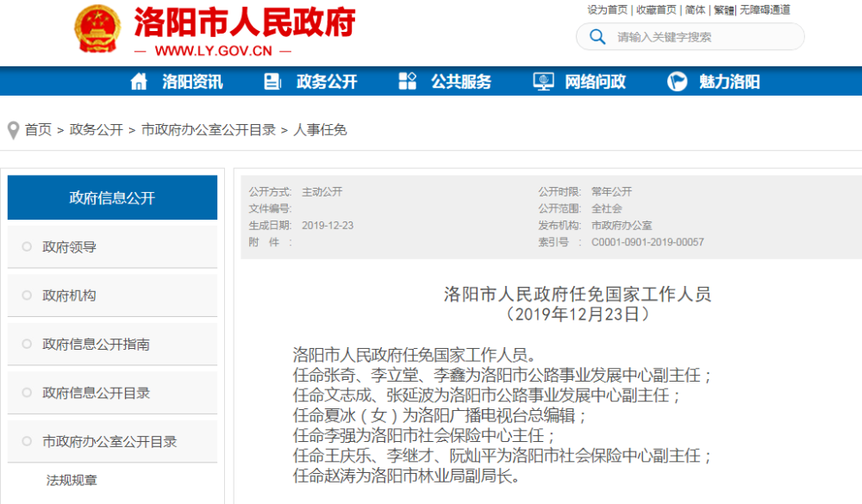Screen dimensions: 862x504
Task: Select 政府领导 in the sidebar
Action: click(70, 247)
